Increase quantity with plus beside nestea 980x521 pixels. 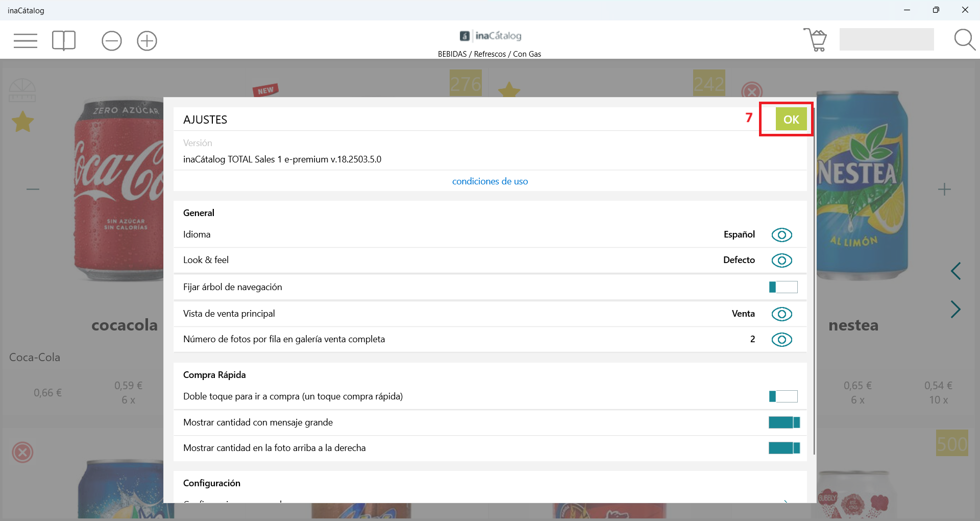pos(944,190)
